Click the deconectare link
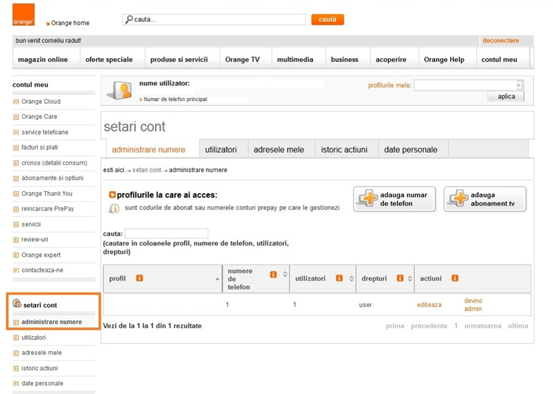The width and height of the screenshot is (553, 394). point(500,41)
